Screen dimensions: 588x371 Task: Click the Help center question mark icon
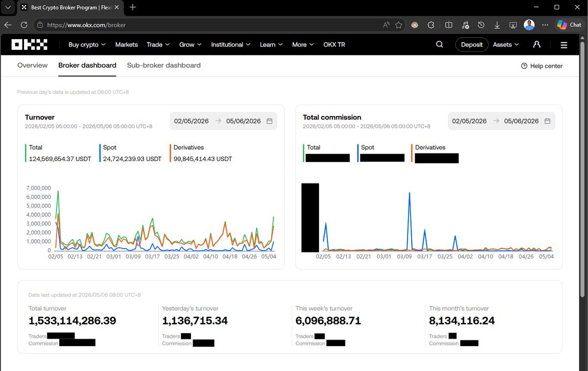(524, 66)
